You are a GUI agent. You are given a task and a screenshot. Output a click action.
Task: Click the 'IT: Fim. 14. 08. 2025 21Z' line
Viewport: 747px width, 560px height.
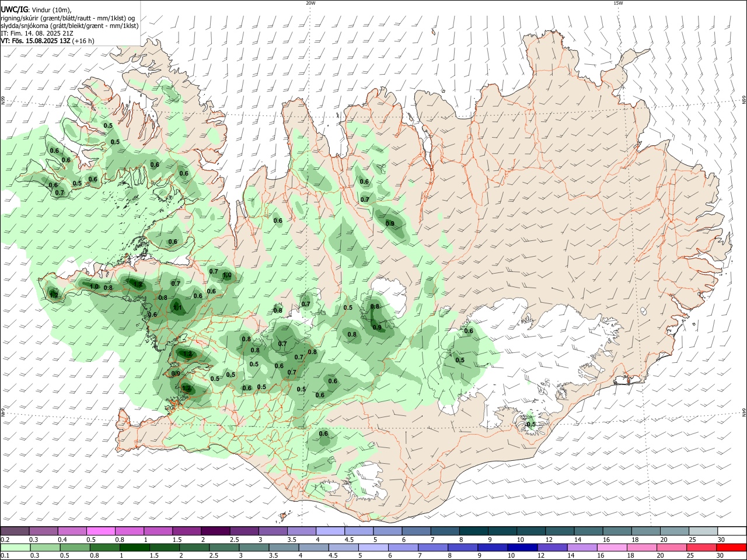click(x=37, y=33)
